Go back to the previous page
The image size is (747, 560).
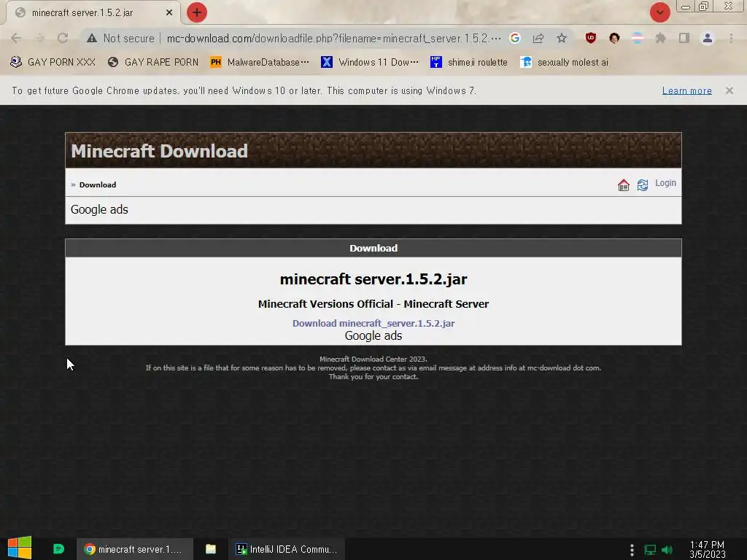16,38
